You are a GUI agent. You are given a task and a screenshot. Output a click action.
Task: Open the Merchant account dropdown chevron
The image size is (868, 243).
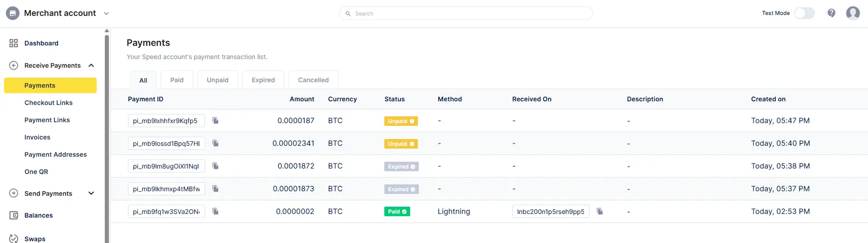point(106,14)
